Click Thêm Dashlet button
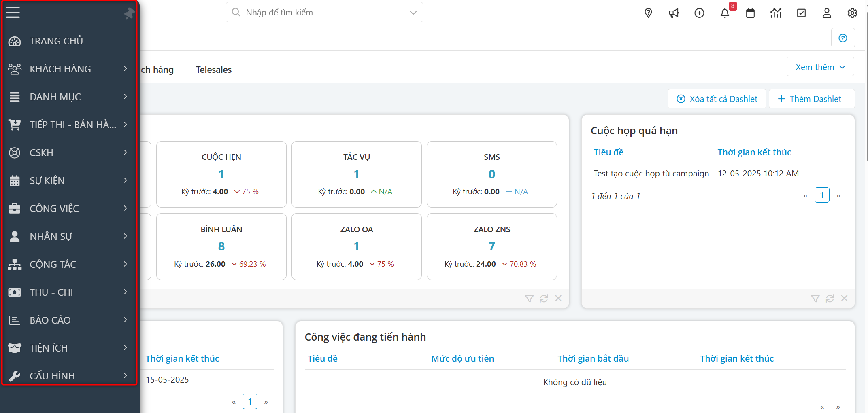868x413 pixels. click(x=811, y=99)
